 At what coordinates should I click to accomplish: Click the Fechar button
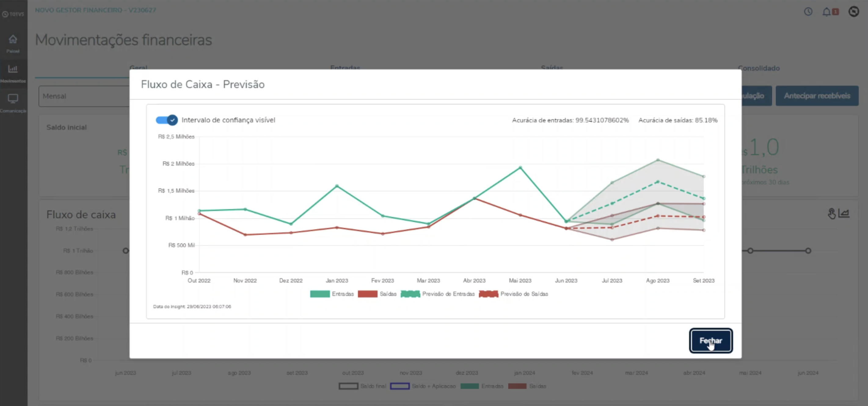[711, 341]
